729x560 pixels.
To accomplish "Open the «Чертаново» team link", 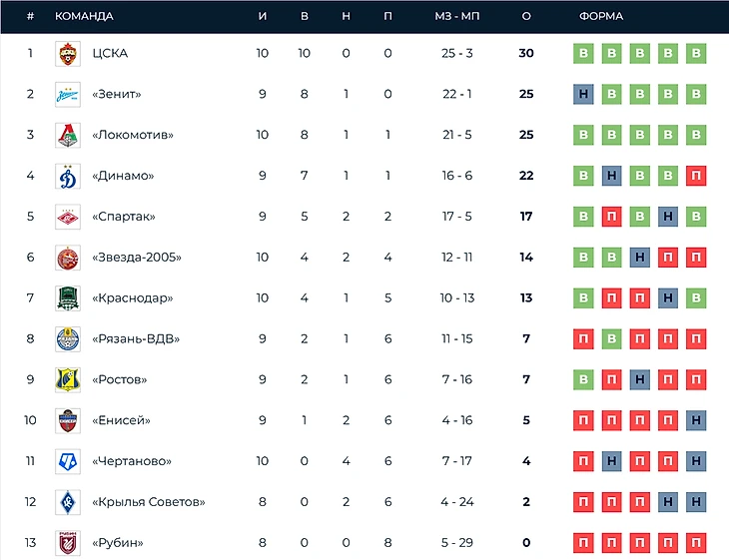I will 132,461.
